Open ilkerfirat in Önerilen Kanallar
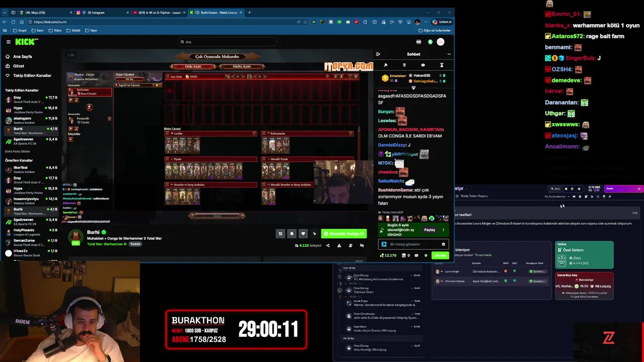 click(x=31, y=169)
